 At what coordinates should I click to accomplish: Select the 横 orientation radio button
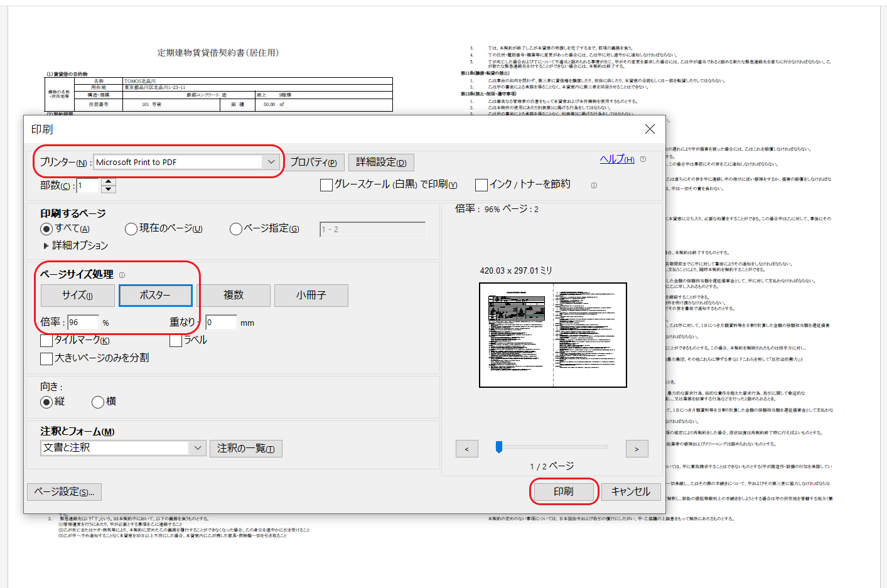tap(98, 402)
